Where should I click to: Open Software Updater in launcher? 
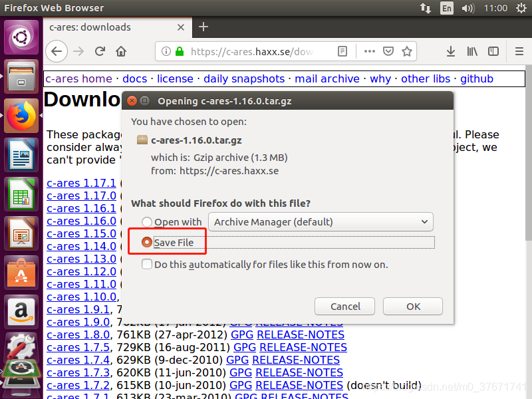click(21, 369)
